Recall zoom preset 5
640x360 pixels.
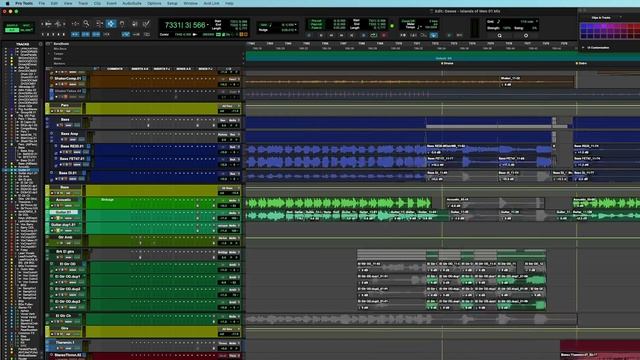(64, 35)
